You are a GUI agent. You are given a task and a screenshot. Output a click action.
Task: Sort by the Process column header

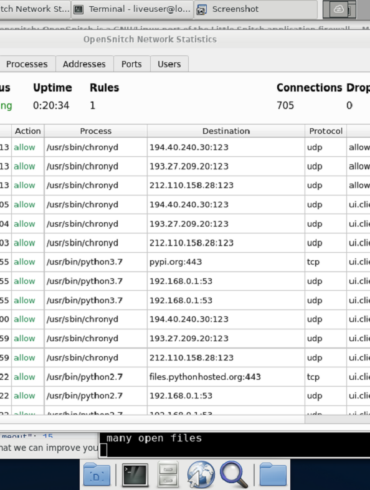(x=96, y=131)
